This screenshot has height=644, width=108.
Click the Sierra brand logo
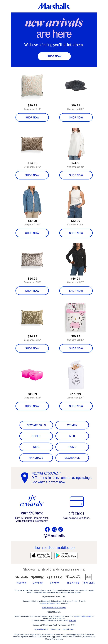click(55, 578)
